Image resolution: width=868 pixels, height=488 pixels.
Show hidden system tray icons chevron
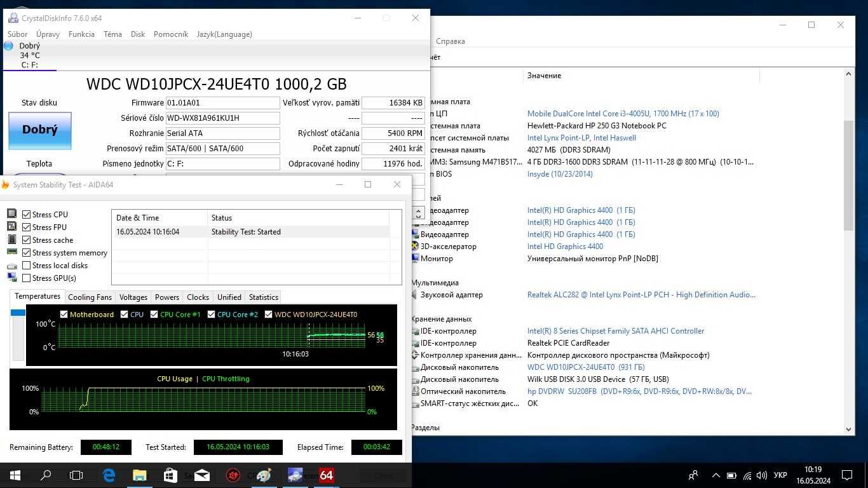(715, 475)
